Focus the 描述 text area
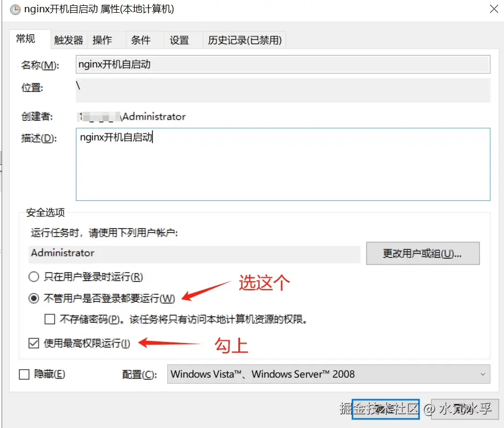 coord(283,164)
